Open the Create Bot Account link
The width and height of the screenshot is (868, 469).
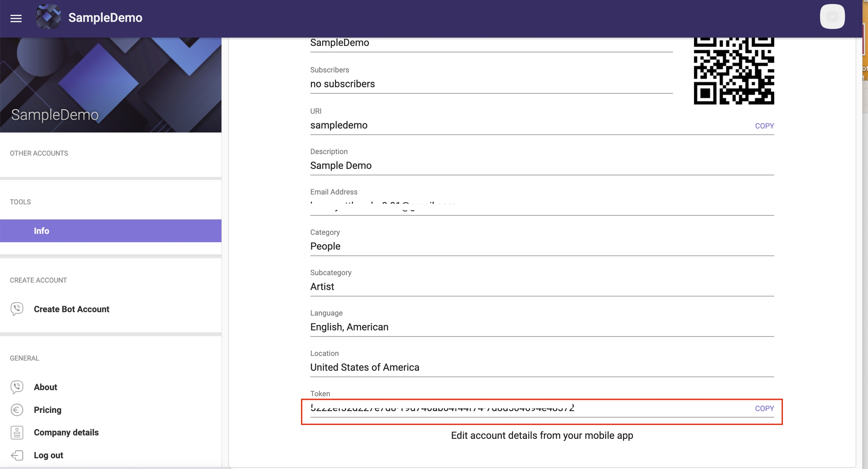point(72,309)
